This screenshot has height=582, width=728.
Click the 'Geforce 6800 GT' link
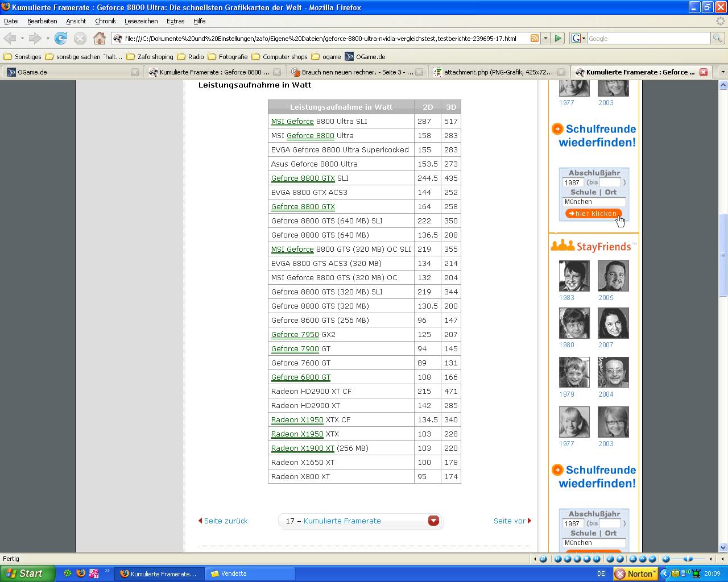pos(301,377)
